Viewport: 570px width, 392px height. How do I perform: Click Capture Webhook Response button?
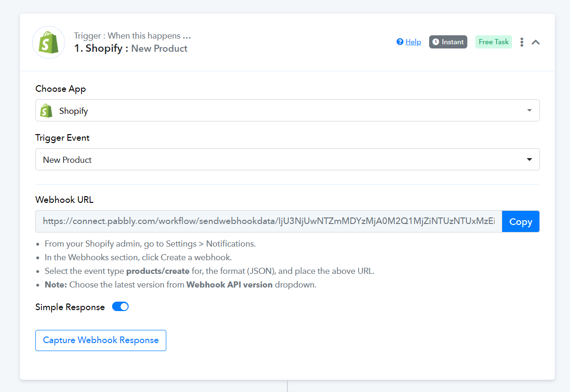[101, 340]
